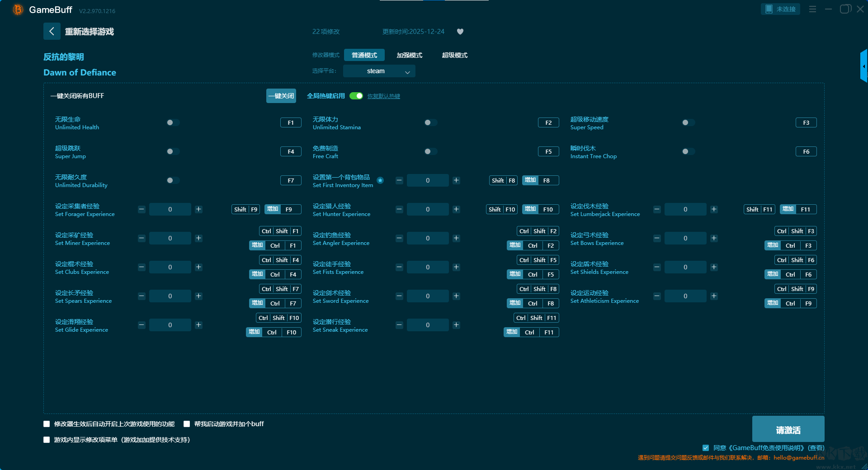This screenshot has height=470, width=868.
Task: Click the restore default hotkeys link
Action: 383,96
